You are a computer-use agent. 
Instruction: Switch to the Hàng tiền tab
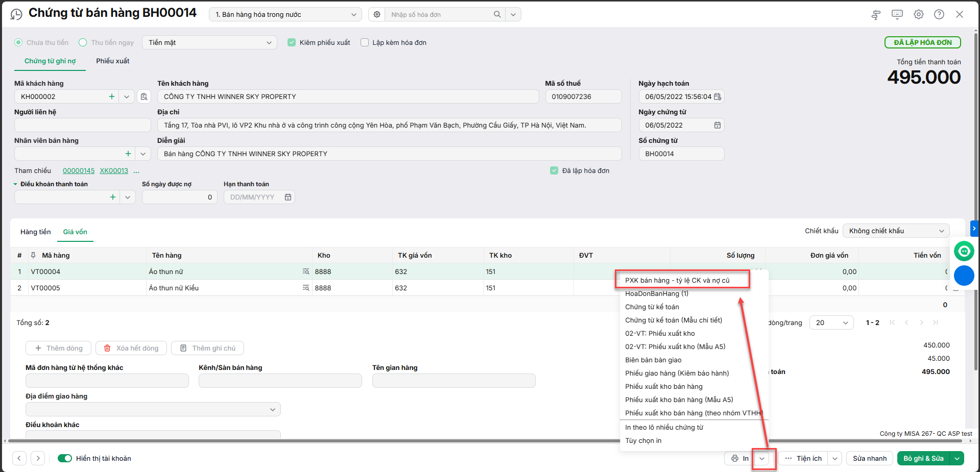36,232
